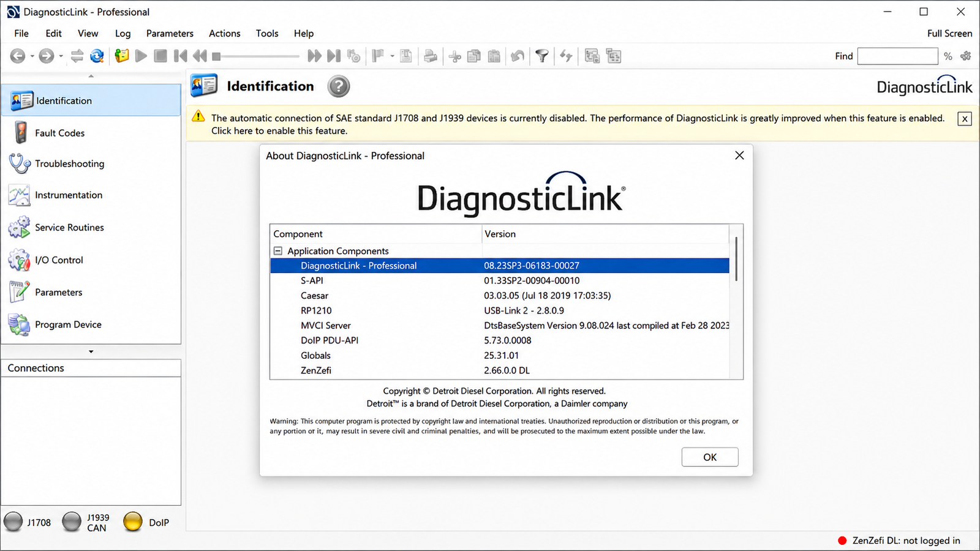Open the File menu
This screenshot has height=551, width=980.
(x=21, y=34)
